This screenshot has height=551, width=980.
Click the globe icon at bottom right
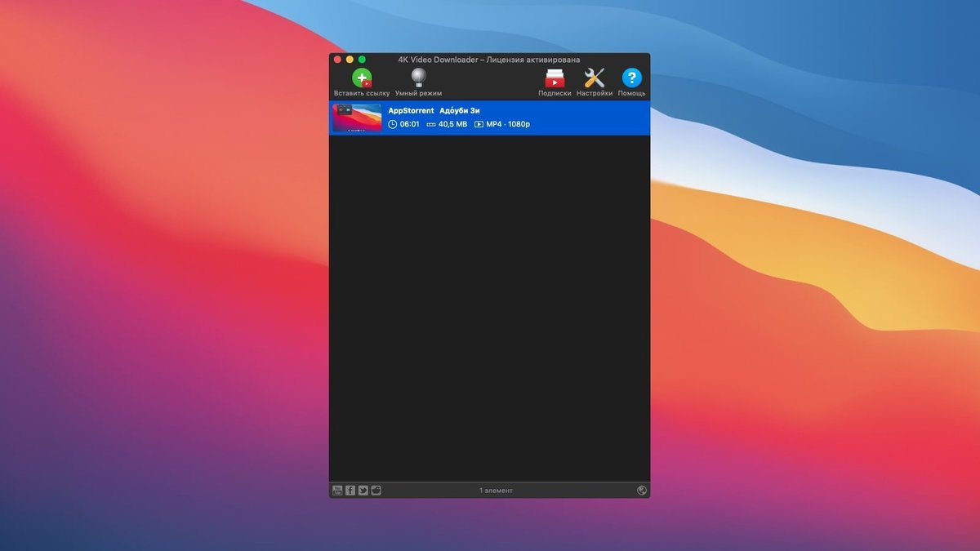pos(642,491)
